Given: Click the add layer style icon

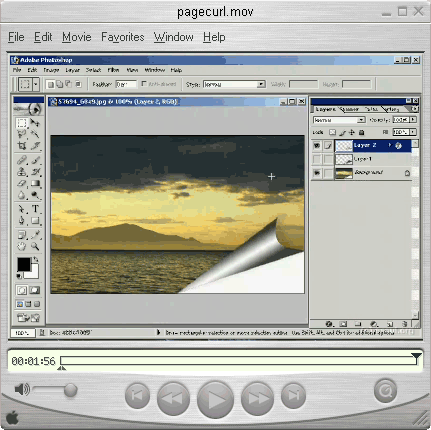Looking at the screenshot, I should (x=329, y=324).
